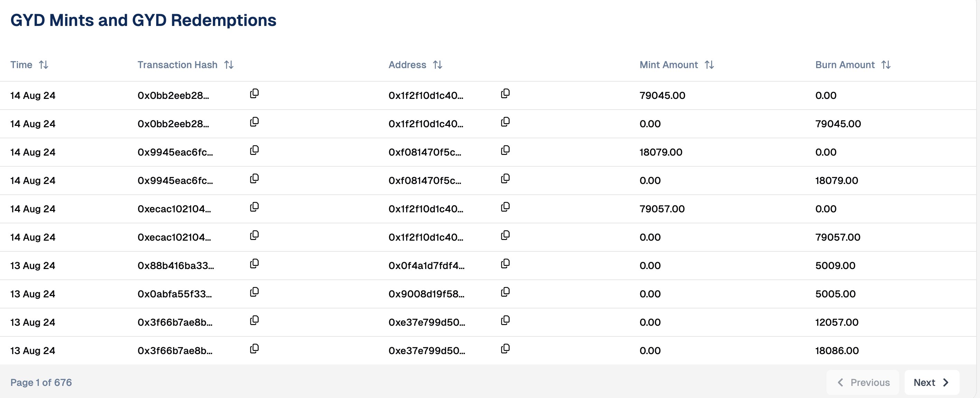
Task: Click address text 0xe37e799d50 in last row
Action: (427, 351)
